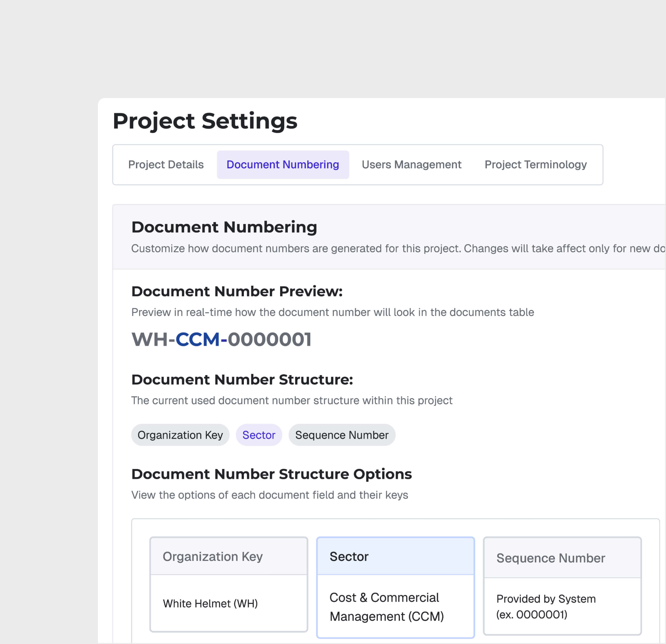This screenshot has width=666, height=644.
Task: Select the Organization Key chip
Action: (x=180, y=435)
